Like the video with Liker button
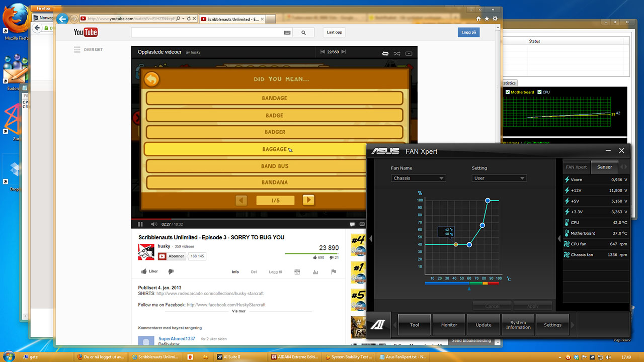This screenshot has width=644, height=362. (149, 271)
